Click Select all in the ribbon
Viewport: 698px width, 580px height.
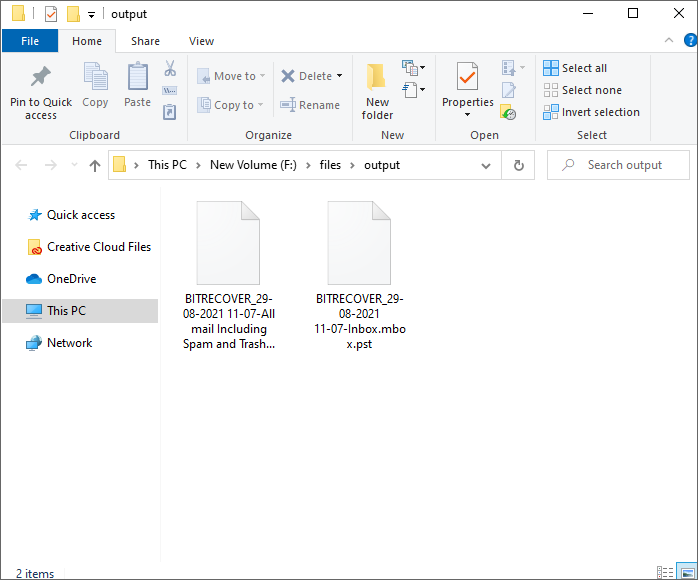(576, 68)
